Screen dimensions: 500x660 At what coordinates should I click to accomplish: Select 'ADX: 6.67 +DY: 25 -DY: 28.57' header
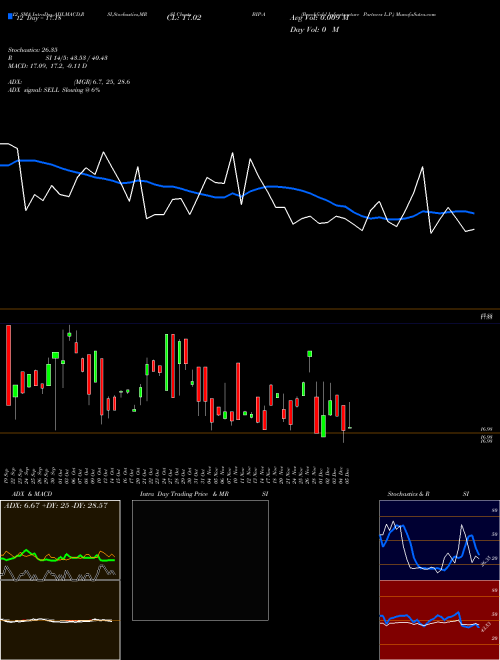(56, 505)
